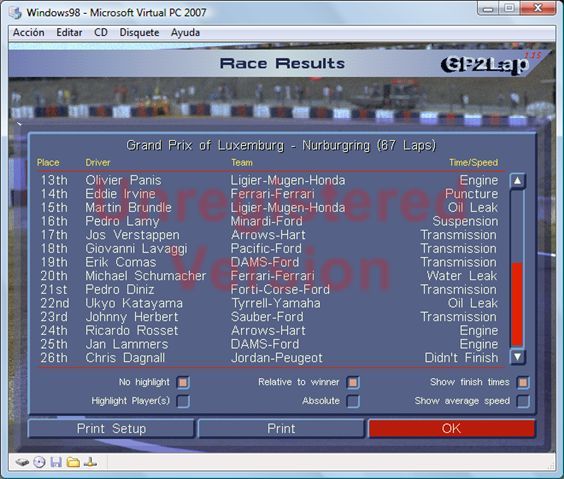Select the Martin Brundle row
Viewport: 564px width, 479px height.
(x=269, y=207)
